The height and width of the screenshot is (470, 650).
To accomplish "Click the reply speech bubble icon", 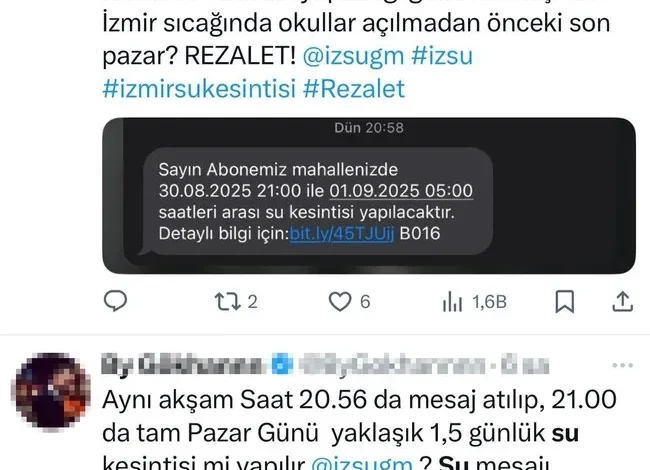I will pos(115,301).
